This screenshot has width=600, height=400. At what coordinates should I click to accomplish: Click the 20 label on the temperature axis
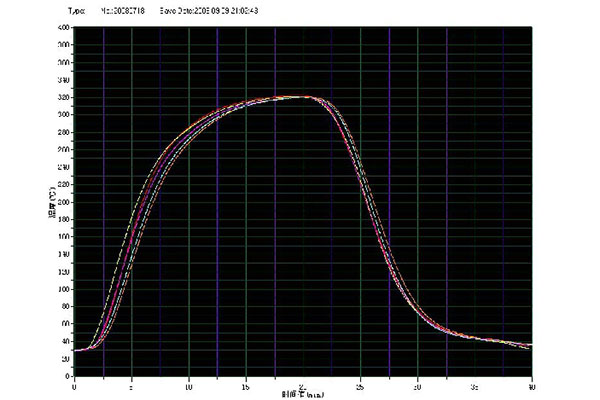[64, 358]
